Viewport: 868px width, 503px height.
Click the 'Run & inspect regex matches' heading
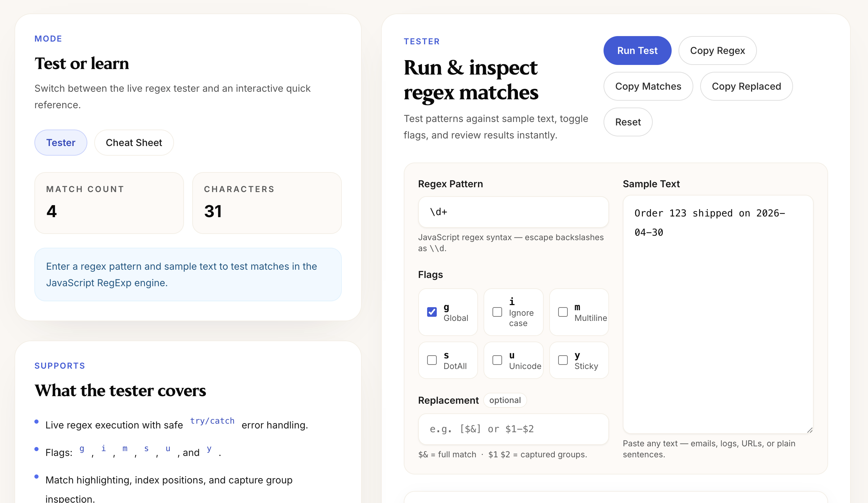tap(471, 80)
